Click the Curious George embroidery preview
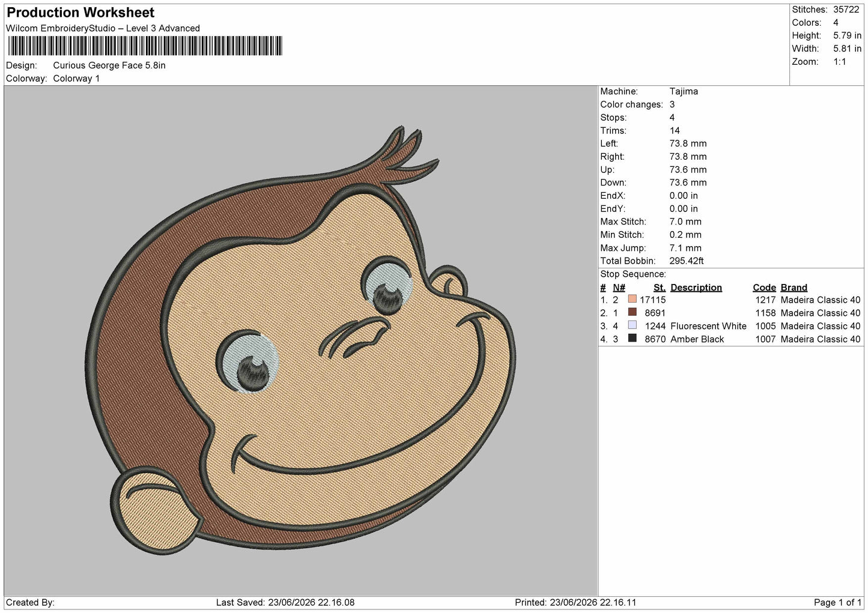Screen dimensions: 868x613 (x=300, y=339)
